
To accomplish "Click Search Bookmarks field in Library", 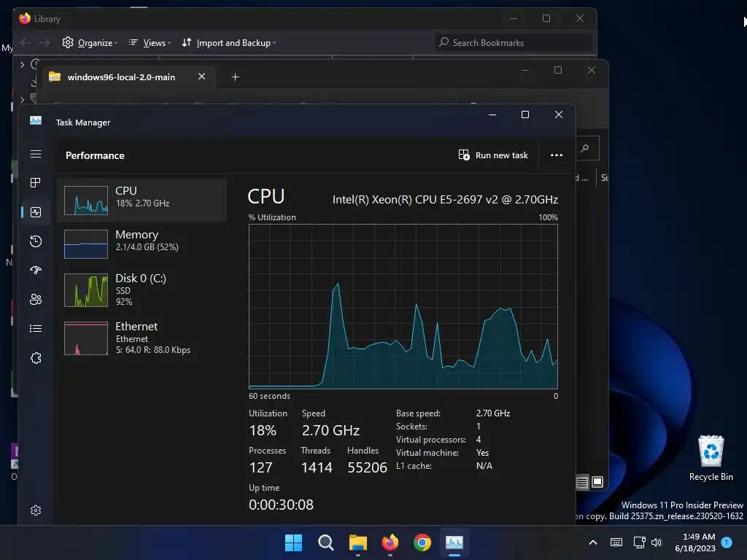I will click(514, 43).
